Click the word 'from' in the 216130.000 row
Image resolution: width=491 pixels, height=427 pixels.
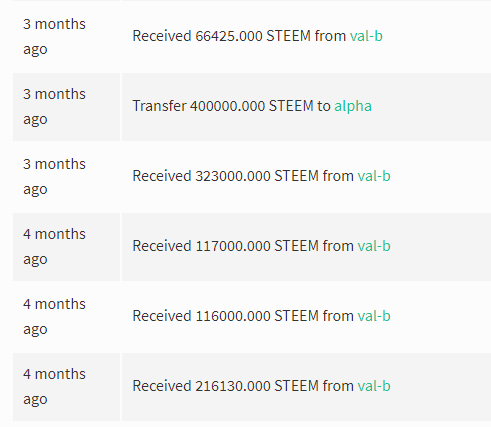338,386
